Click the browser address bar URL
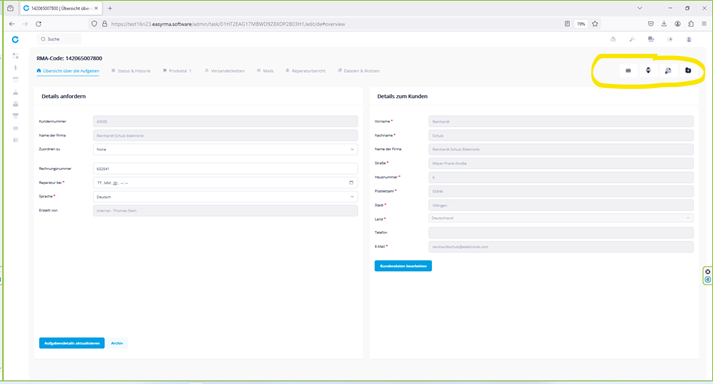Screen dimensions: 713x384 coord(228,24)
